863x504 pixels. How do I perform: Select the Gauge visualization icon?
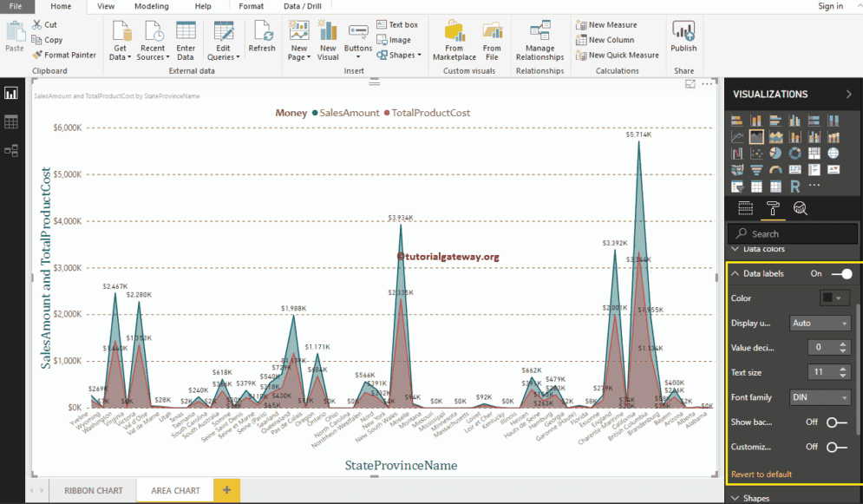(775, 169)
